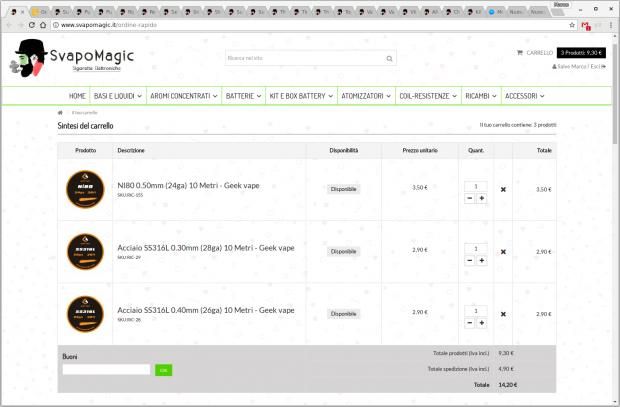Click the shopping cart icon next to CARRELLO

coord(520,52)
